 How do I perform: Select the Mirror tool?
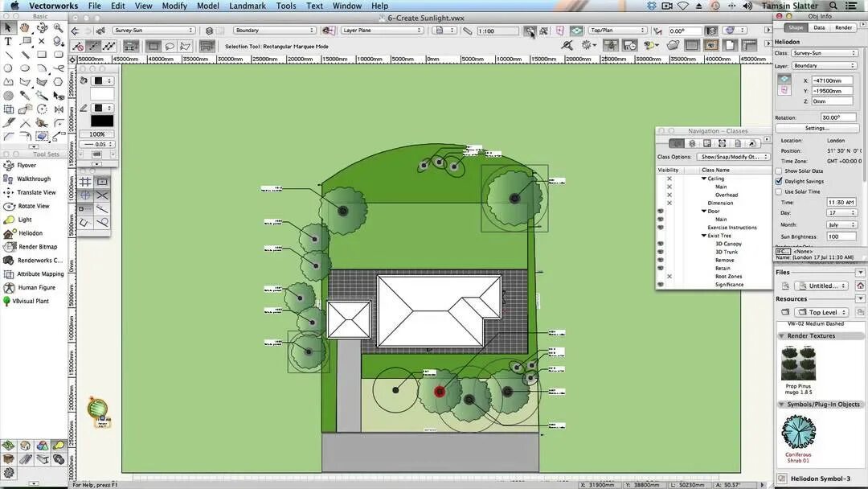(x=58, y=109)
